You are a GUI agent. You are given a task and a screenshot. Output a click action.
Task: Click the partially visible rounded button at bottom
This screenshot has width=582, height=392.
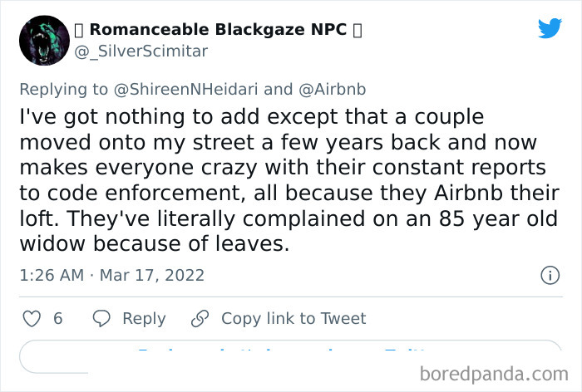[291, 357]
